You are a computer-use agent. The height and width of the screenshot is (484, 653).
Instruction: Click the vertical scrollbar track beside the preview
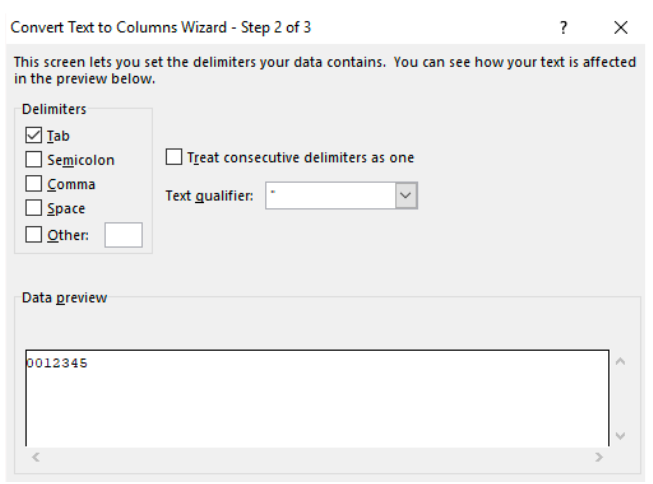(620, 399)
